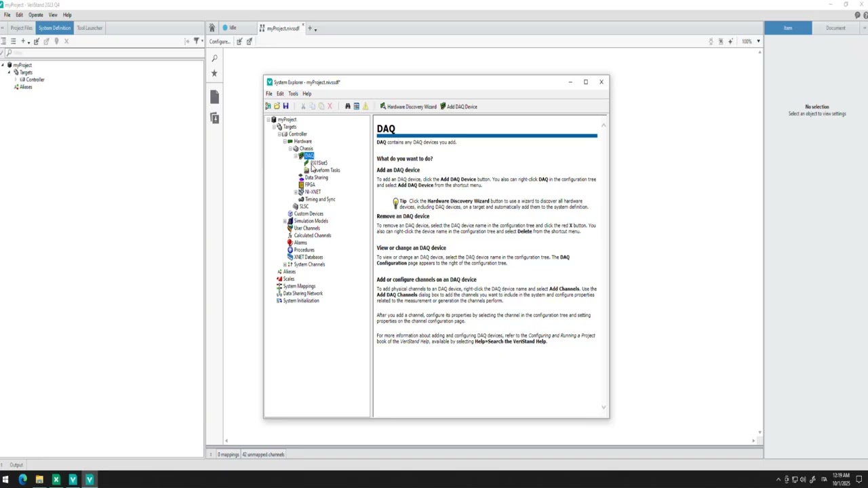Click the '42 unmapped channels' status text
Screen dimensions: 868x488
tap(263, 455)
